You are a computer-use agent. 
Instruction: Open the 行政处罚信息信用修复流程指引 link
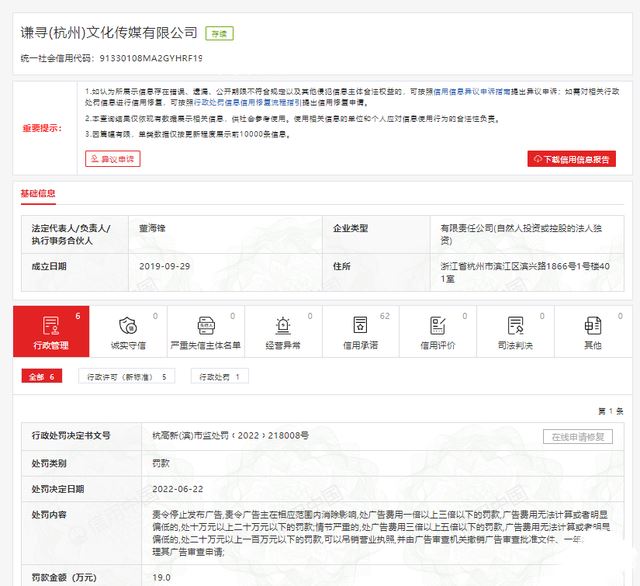point(247,102)
